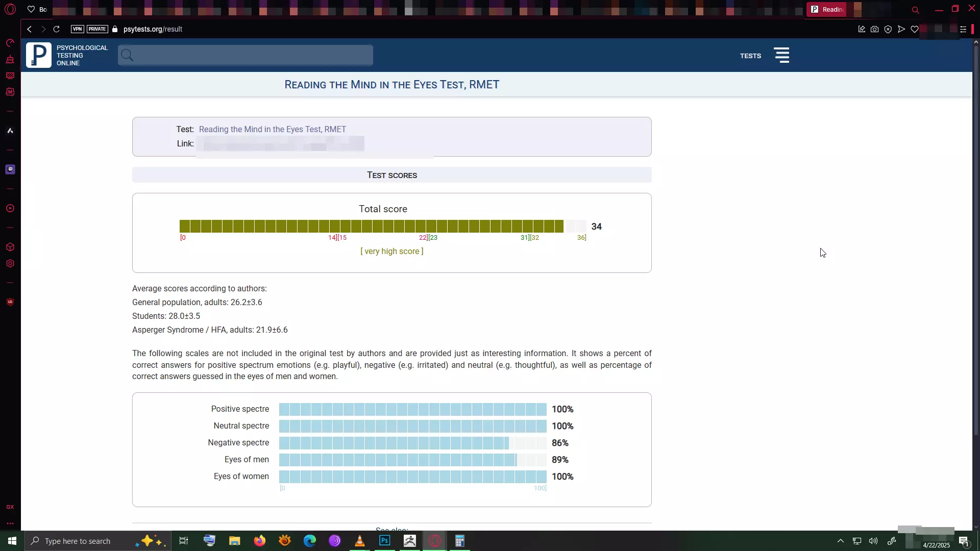Click the TEST SCORES section heading
980x551 pixels.
click(x=392, y=175)
